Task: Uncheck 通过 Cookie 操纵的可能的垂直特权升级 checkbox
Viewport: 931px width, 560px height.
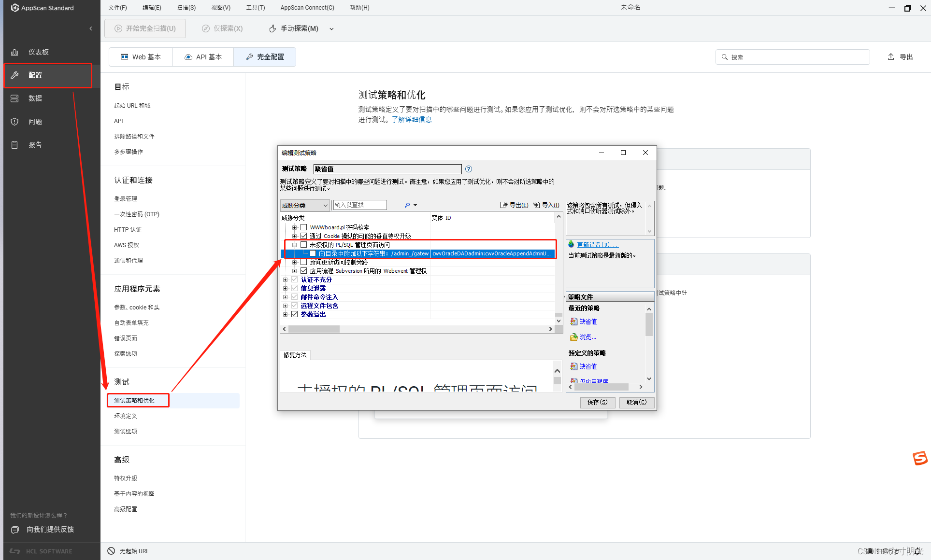Action: point(304,236)
